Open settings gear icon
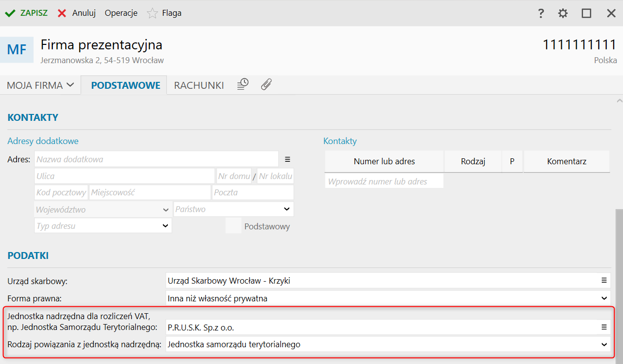Image resolution: width=623 pixels, height=364 pixels. [563, 13]
